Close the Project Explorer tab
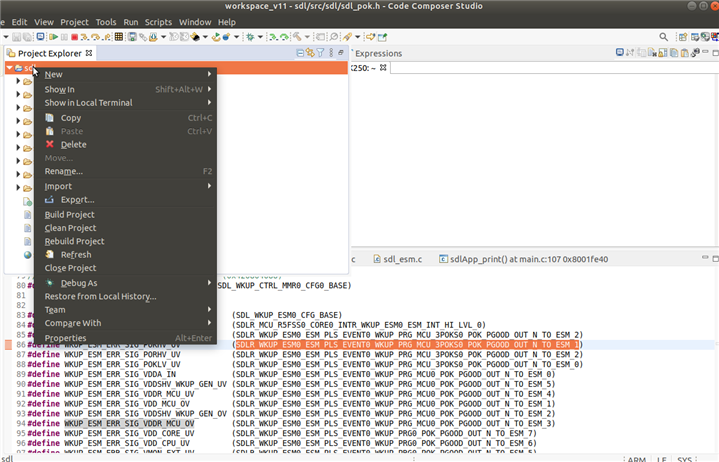The height and width of the screenshot is (462, 719). (89, 53)
